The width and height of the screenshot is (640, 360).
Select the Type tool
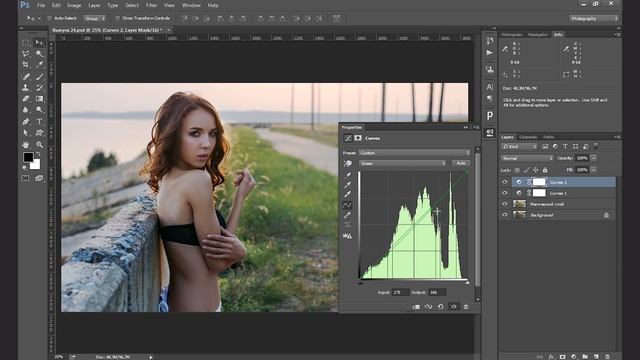coord(39,121)
